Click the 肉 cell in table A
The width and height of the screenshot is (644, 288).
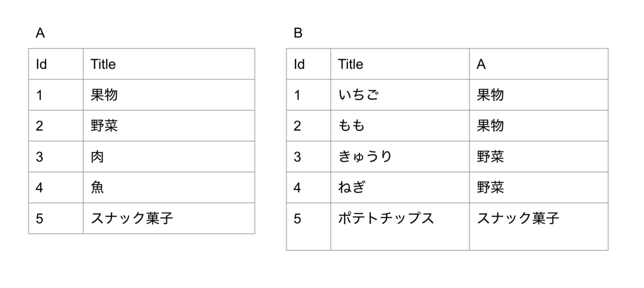(169, 157)
